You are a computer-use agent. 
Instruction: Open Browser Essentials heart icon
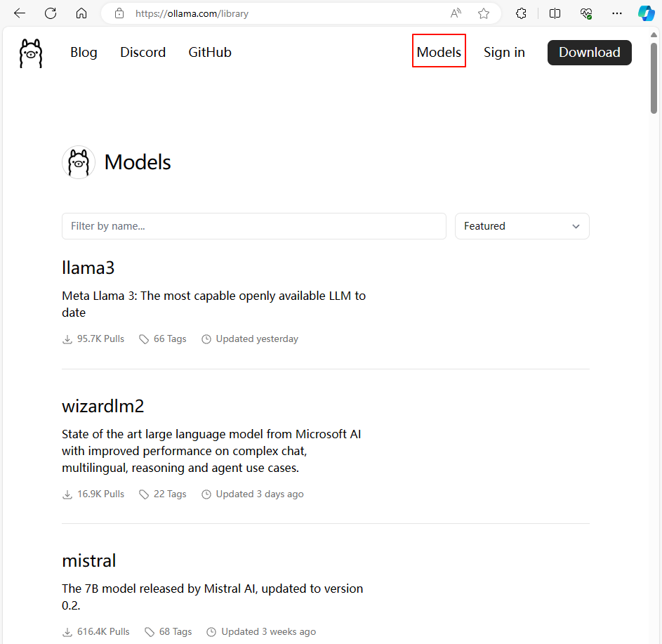(586, 13)
